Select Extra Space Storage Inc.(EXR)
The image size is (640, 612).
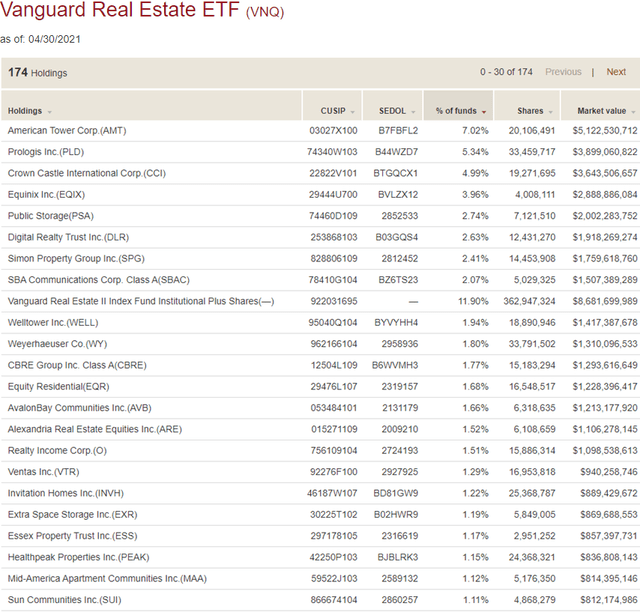pos(72,514)
